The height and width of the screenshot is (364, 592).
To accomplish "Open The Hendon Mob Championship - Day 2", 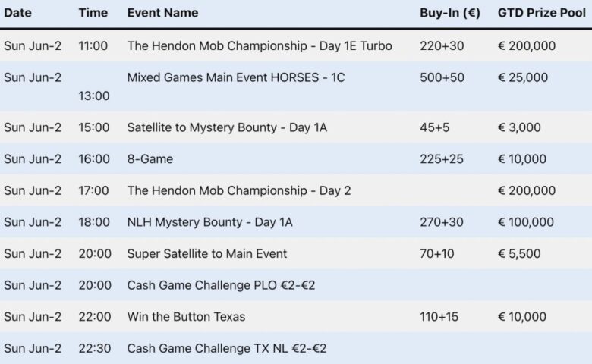I will coord(239,190).
